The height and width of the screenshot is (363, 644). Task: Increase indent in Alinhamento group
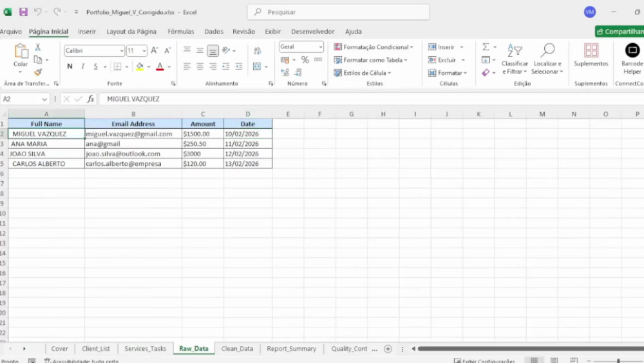click(239, 66)
